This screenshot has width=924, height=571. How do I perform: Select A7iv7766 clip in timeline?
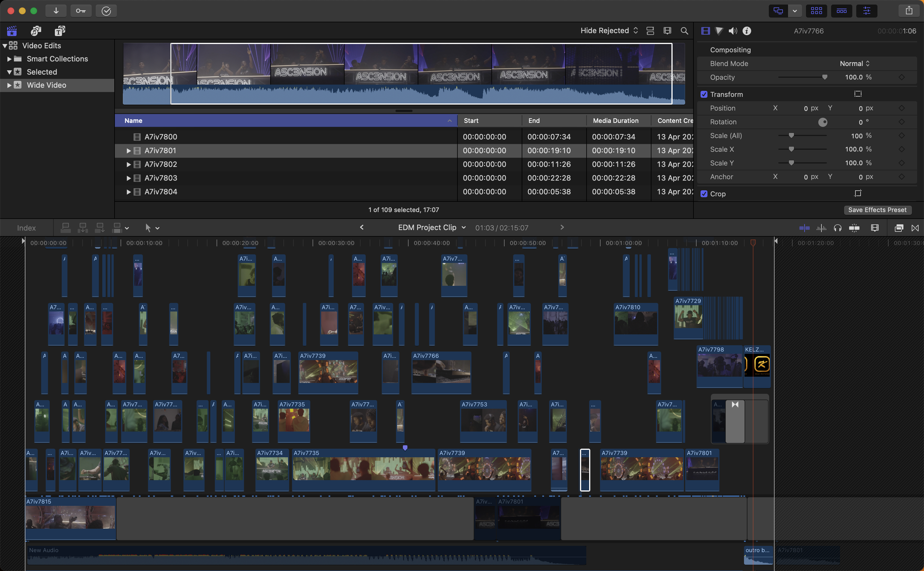pyautogui.click(x=441, y=373)
